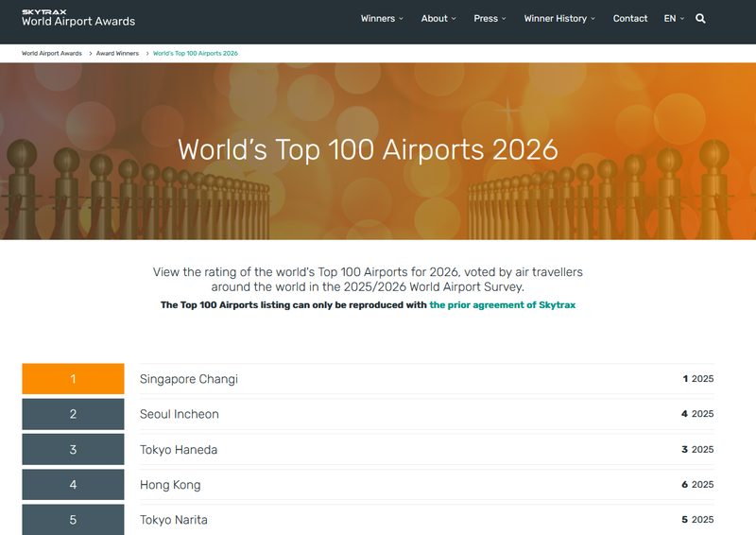Click the World Airport Awards breadcrumb
The width and height of the screenshot is (756, 535).
[x=52, y=54]
